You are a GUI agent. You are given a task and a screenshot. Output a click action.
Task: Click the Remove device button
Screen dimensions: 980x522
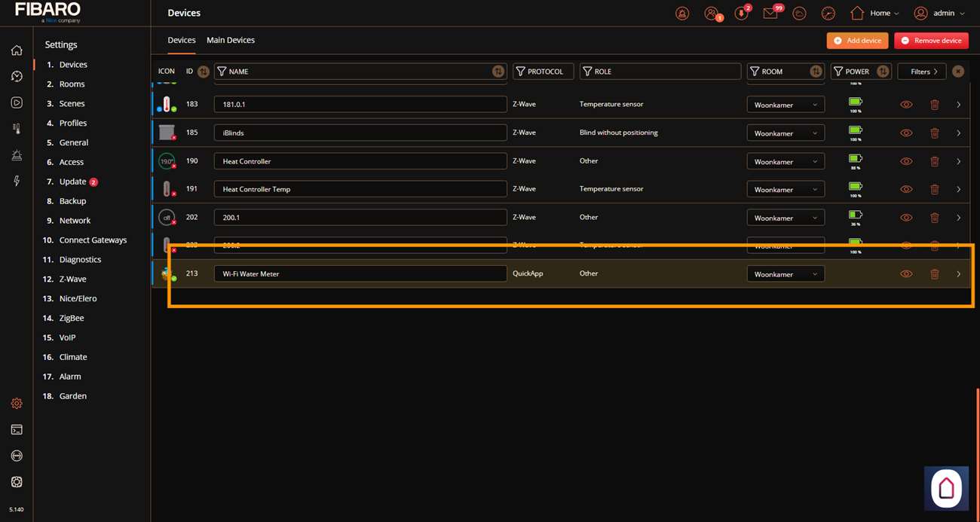tap(931, 41)
